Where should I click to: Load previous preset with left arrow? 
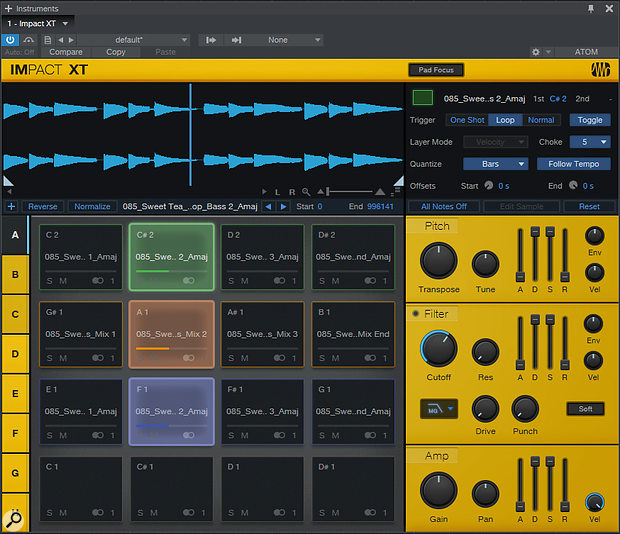click(60, 40)
